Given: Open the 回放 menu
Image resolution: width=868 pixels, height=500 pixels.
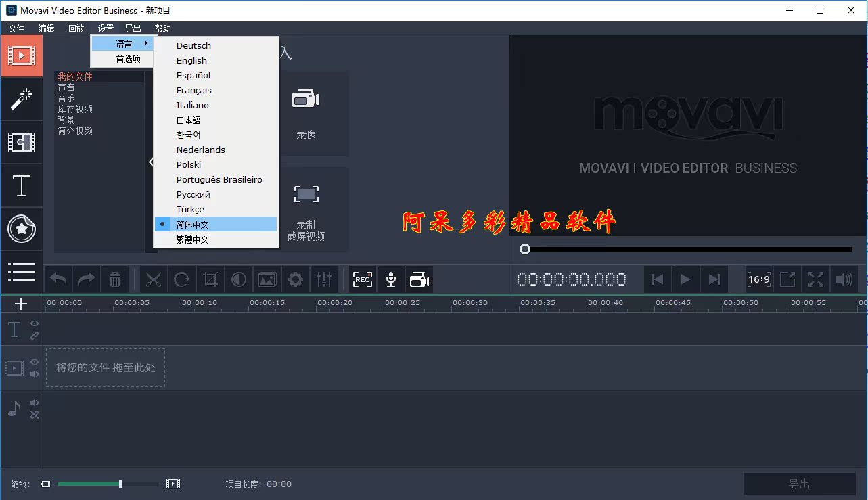Looking at the screenshot, I should pos(76,28).
